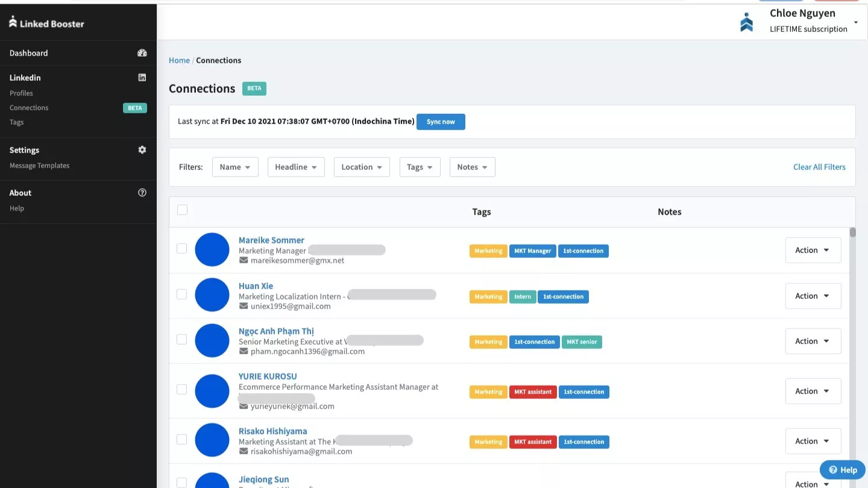Click the Linked Booster logo
This screenshot has height=488, width=868.
[x=47, y=23]
